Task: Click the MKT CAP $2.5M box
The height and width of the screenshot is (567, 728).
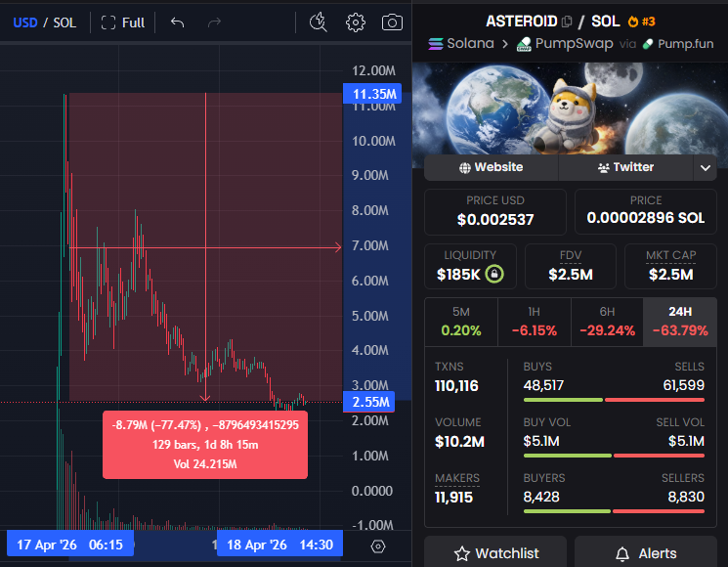Action: point(671,267)
